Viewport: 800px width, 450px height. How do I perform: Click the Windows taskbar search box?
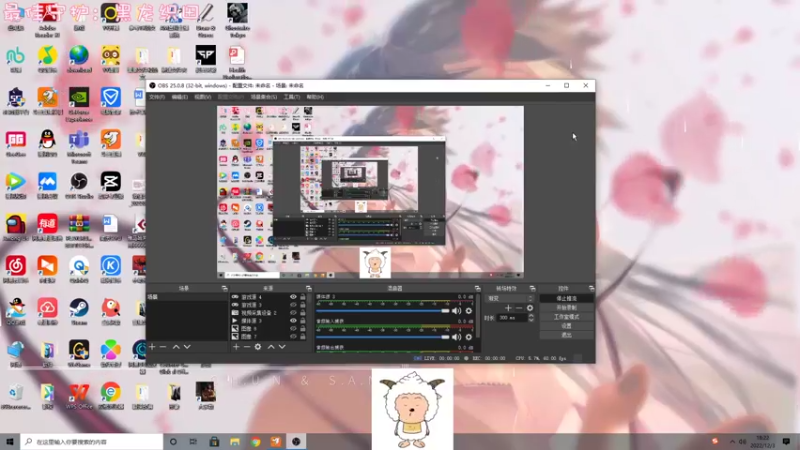click(92, 442)
